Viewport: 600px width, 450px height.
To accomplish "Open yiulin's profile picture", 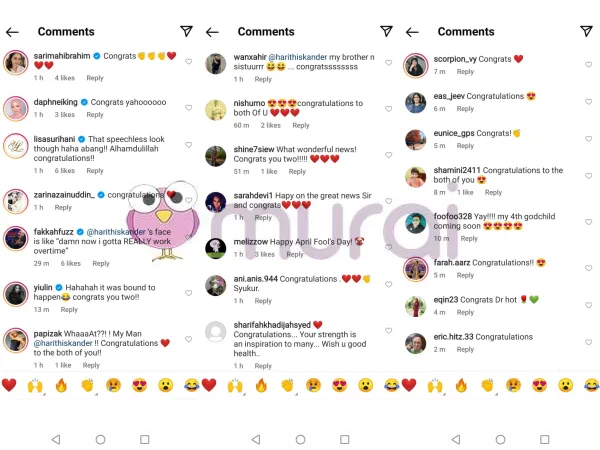I will pos(16,294).
